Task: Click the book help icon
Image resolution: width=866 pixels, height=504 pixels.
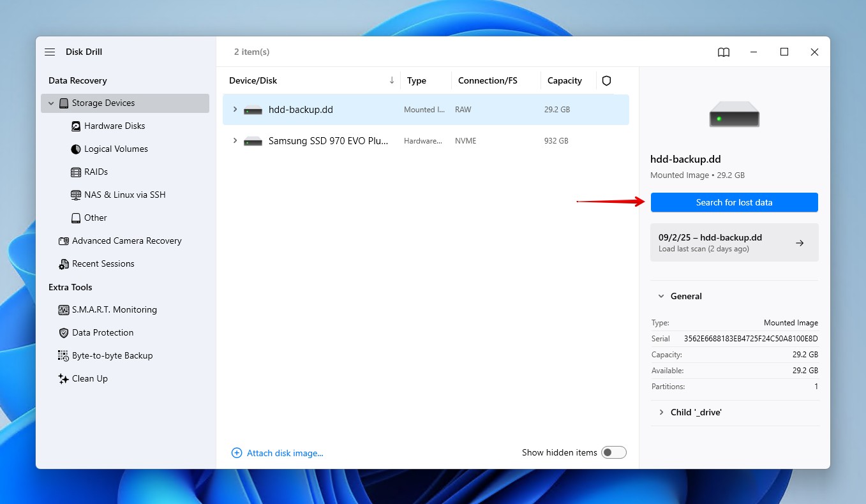Action: pyautogui.click(x=723, y=52)
